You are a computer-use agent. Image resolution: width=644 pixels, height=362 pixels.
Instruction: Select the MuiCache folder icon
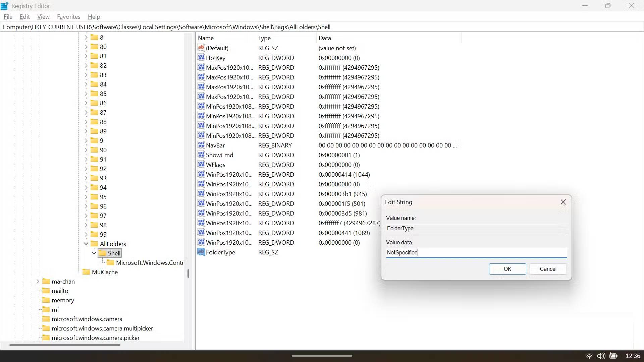[x=87, y=272]
